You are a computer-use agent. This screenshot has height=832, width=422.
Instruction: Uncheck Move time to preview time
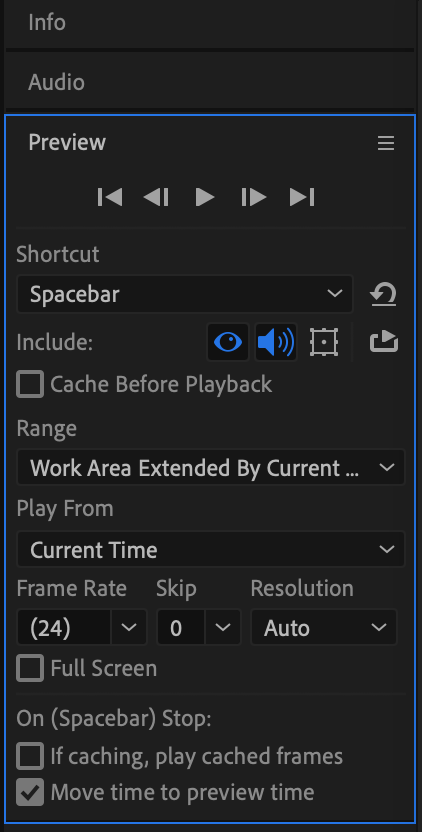30,793
